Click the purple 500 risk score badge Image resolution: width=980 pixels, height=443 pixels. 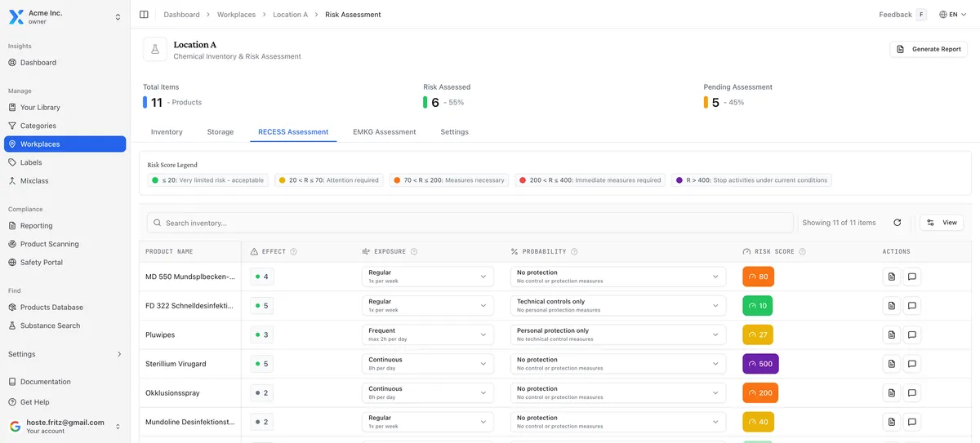point(760,364)
